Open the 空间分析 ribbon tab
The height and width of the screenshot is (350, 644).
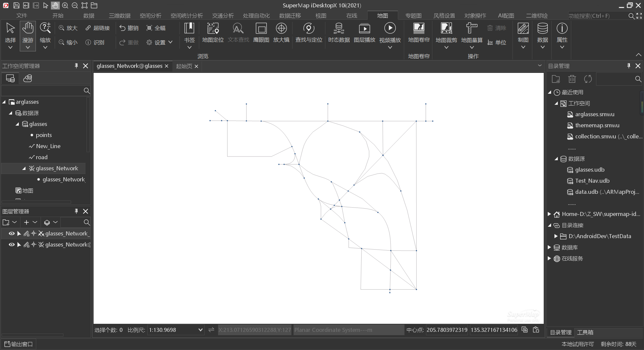(150, 16)
